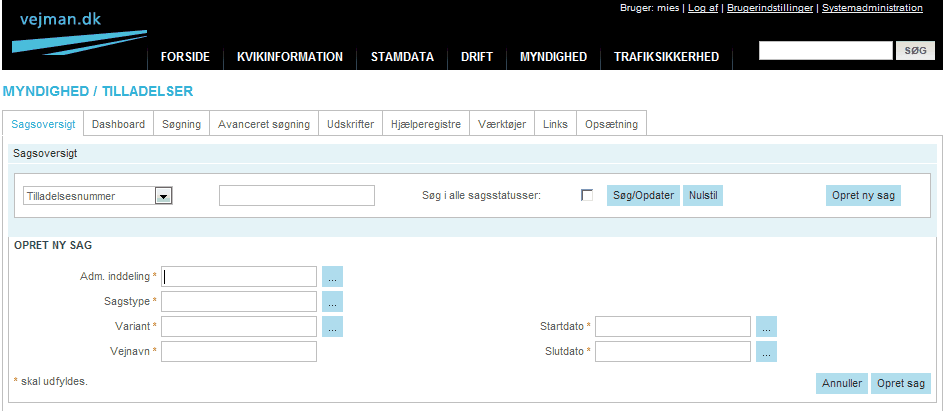Open the Hjælperegistre tab
Screen dimensions: 945x411
coord(426,125)
